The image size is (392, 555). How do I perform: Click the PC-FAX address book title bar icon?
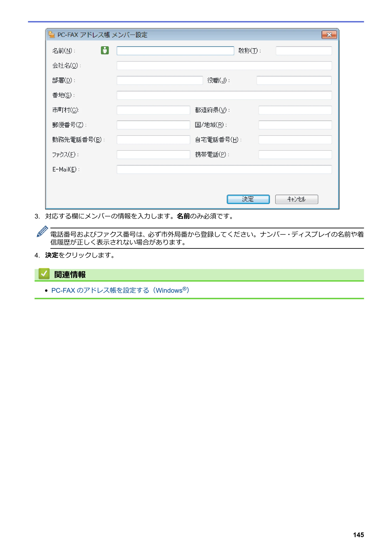click(51, 35)
